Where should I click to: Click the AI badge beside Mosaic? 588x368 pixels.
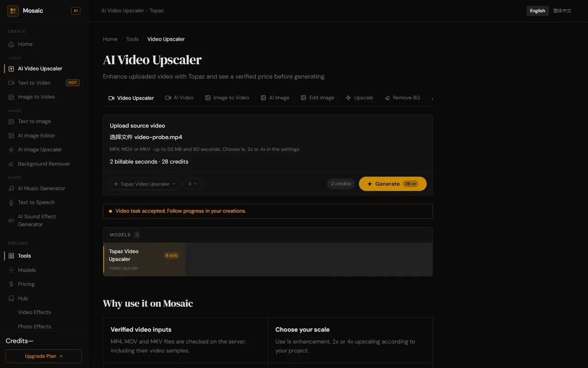[x=76, y=11]
